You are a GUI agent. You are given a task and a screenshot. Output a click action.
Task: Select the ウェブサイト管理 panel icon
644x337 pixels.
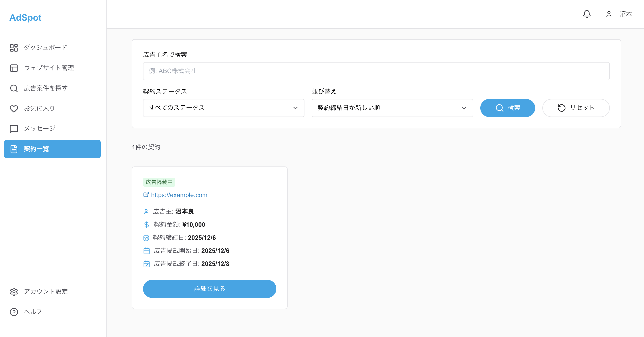pyautogui.click(x=14, y=68)
